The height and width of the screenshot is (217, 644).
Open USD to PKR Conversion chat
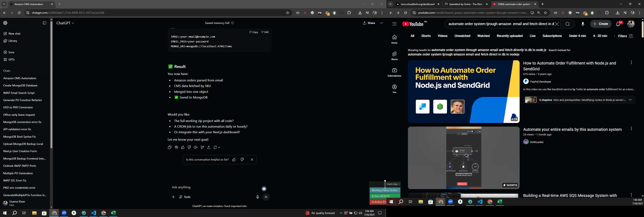tap(18, 108)
